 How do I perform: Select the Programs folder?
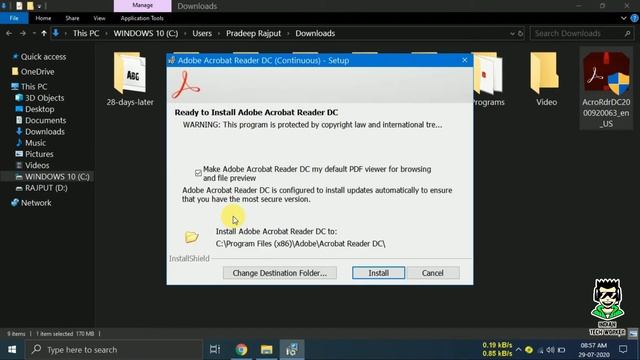488,80
